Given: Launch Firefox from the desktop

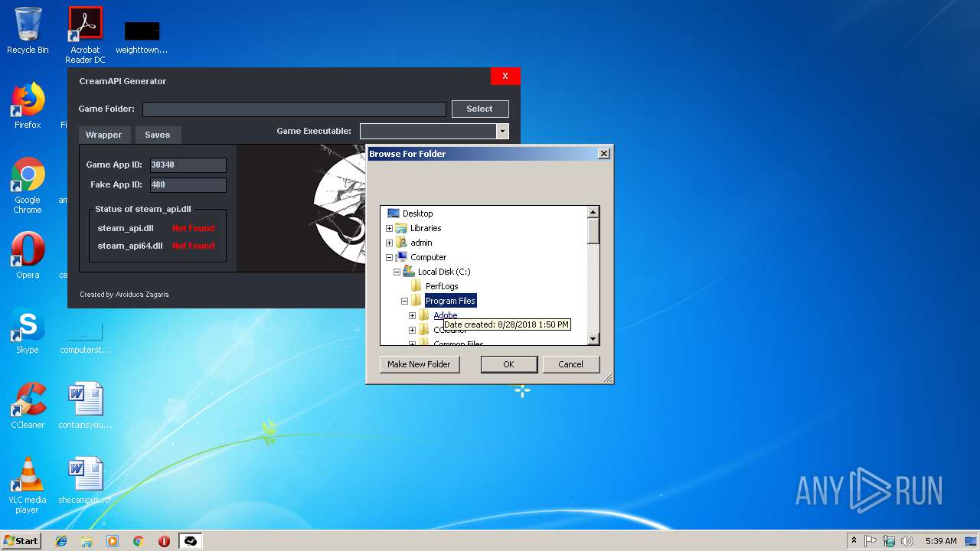Looking at the screenshot, I should pos(28,106).
